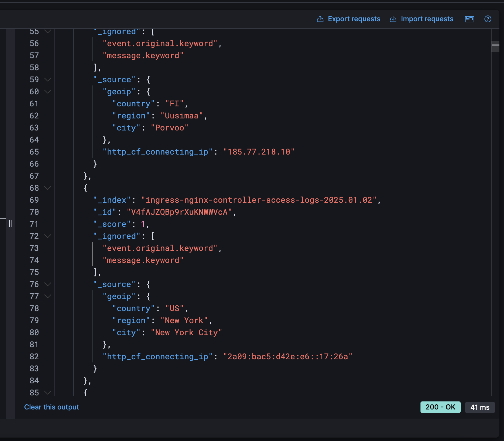
Task: Click the IP value 185.77.218.10
Action: point(259,152)
